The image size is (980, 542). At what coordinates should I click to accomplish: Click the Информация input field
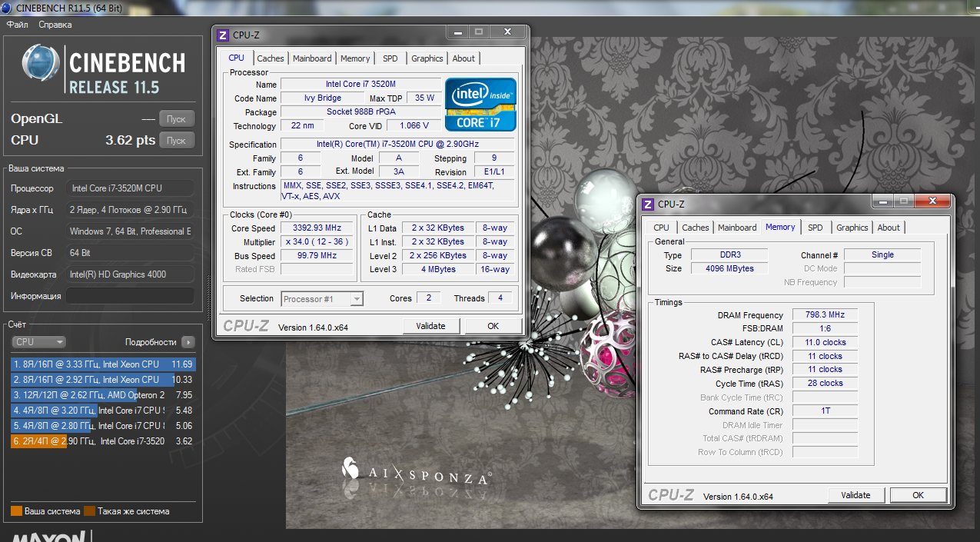[x=130, y=296]
